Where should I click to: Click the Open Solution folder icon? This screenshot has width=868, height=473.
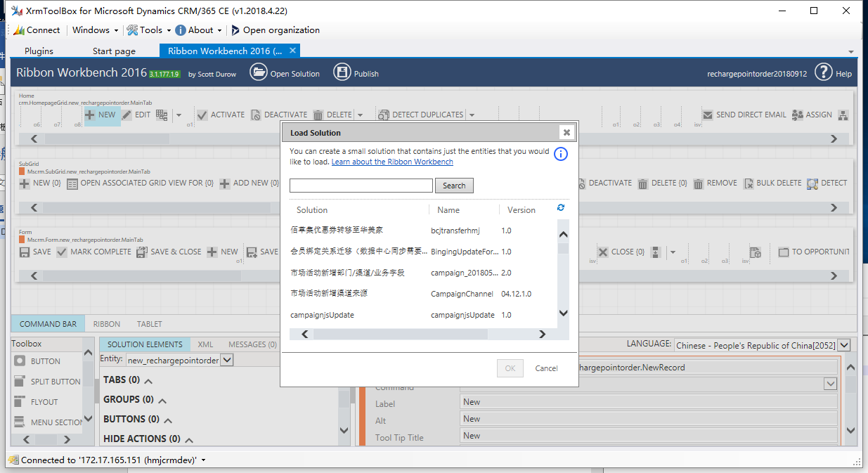[259, 72]
